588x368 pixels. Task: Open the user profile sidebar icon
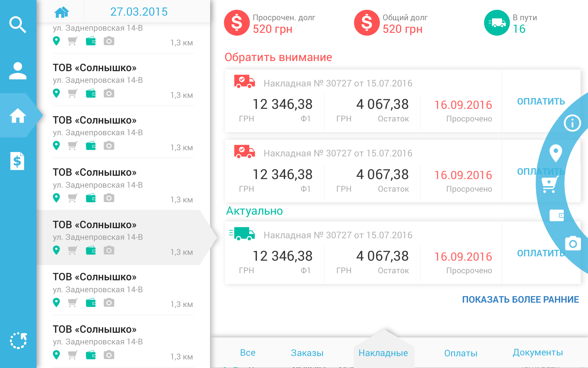[18, 71]
